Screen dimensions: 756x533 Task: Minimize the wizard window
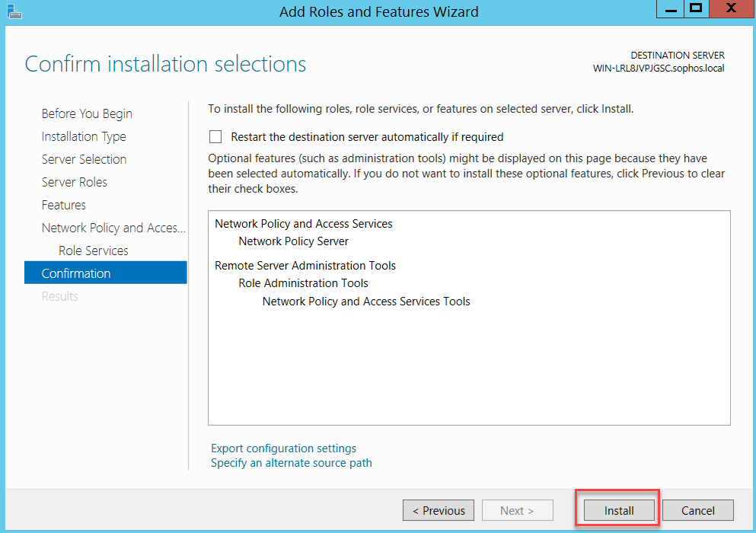(x=671, y=9)
